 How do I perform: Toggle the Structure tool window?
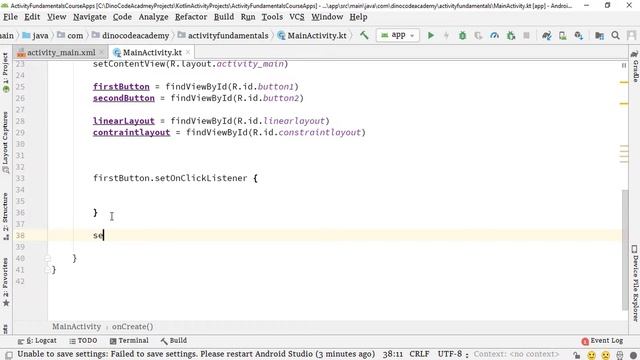point(5,217)
